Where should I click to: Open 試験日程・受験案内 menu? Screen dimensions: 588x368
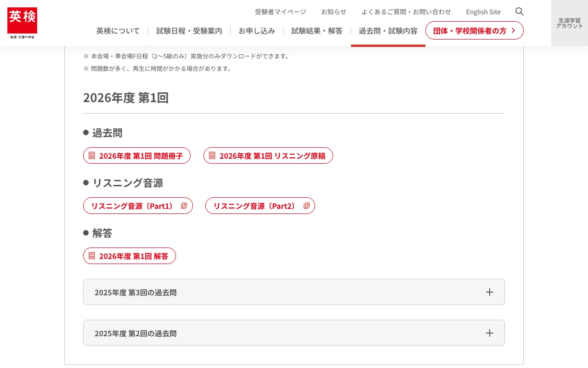[x=189, y=31]
